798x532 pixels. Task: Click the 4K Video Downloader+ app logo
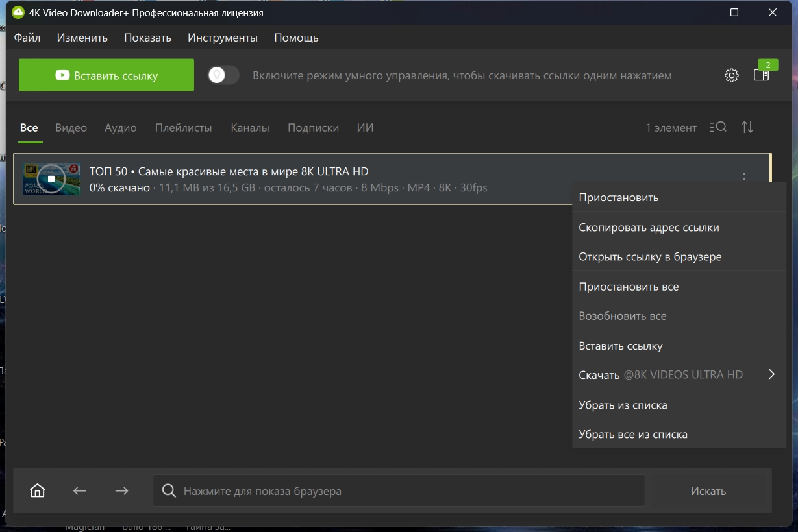point(18,12)
